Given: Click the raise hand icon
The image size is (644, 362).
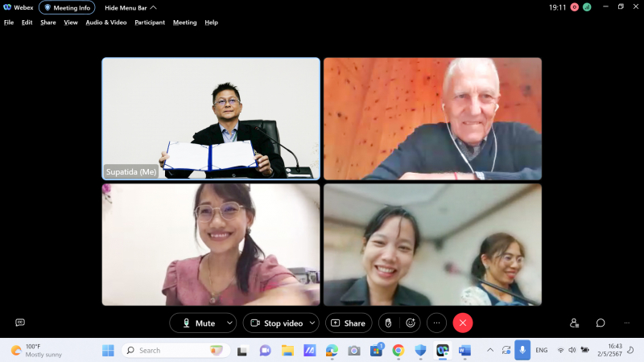Looking at the screenshot, I should point(387,323).
